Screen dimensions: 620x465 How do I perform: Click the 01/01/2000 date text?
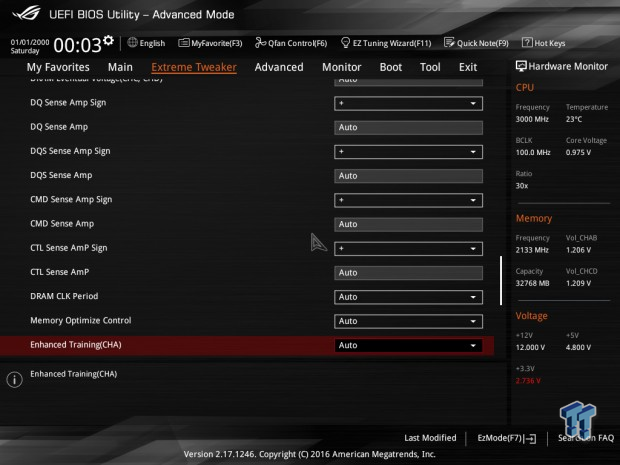click(x=30, y=42)
